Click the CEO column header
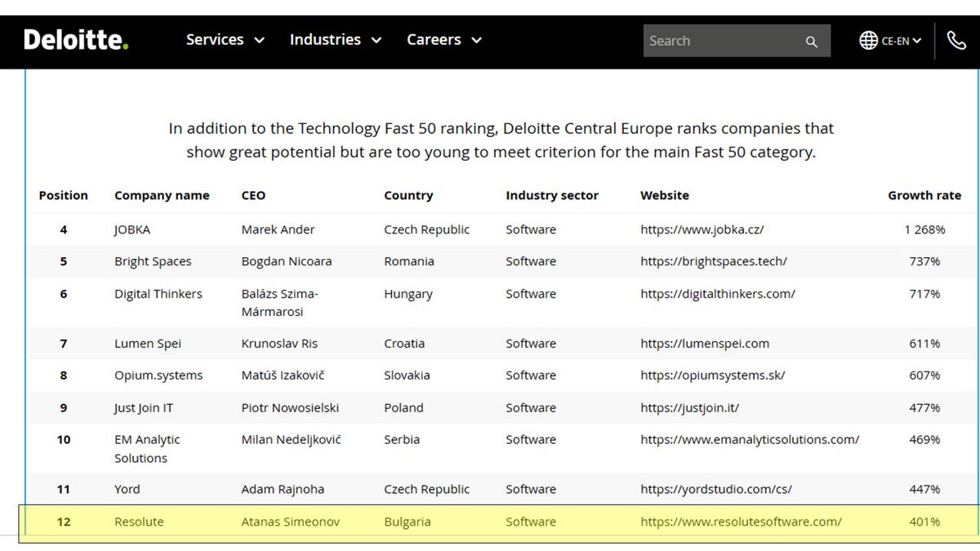The width and height of the screenshot is (980, 551). [253, 196]
